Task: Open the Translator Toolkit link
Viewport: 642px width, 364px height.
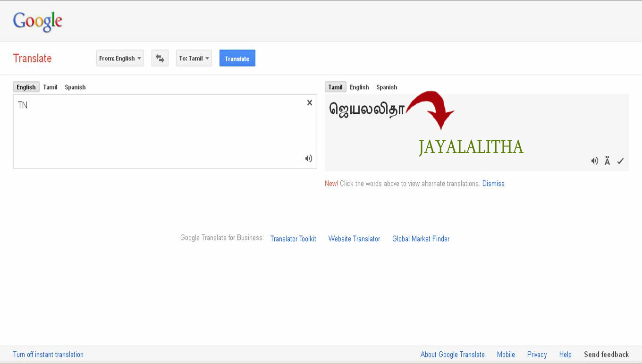Action: point(293,239)
